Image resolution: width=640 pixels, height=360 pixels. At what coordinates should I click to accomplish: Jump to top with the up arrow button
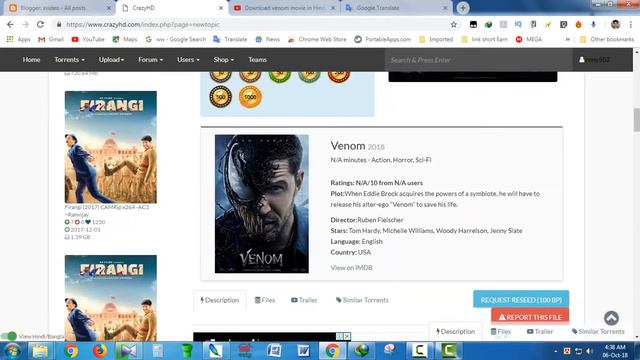point(611,318)
